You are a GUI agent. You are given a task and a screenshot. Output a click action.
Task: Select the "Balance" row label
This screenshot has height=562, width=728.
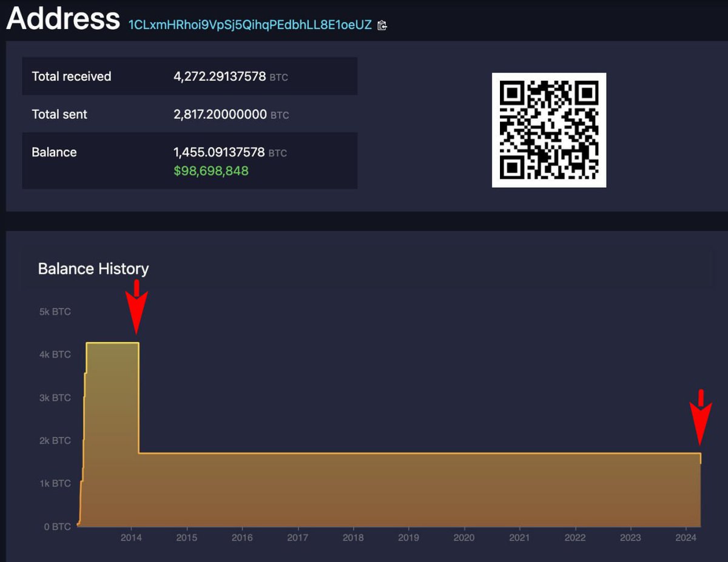point(54,152)
